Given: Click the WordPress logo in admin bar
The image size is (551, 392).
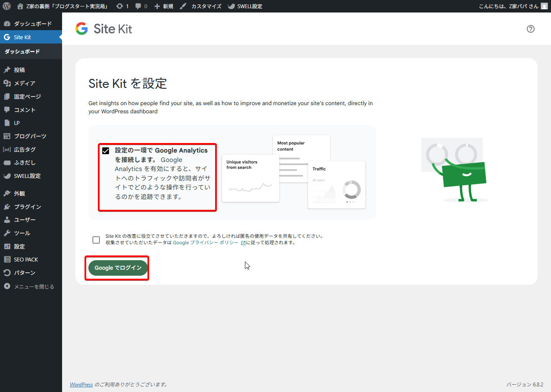Looking at the screenshot, I should tap(6, 6).
